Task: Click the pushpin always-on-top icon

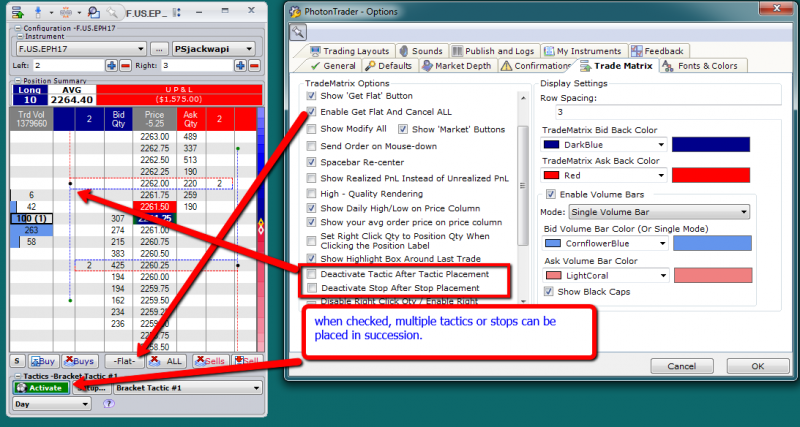Action: pyautogui.click(x=112, y=12)
